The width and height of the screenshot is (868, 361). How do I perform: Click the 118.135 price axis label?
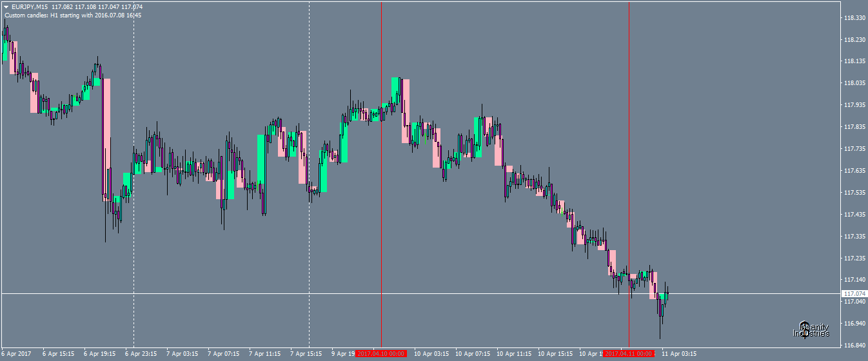(854, 61)
